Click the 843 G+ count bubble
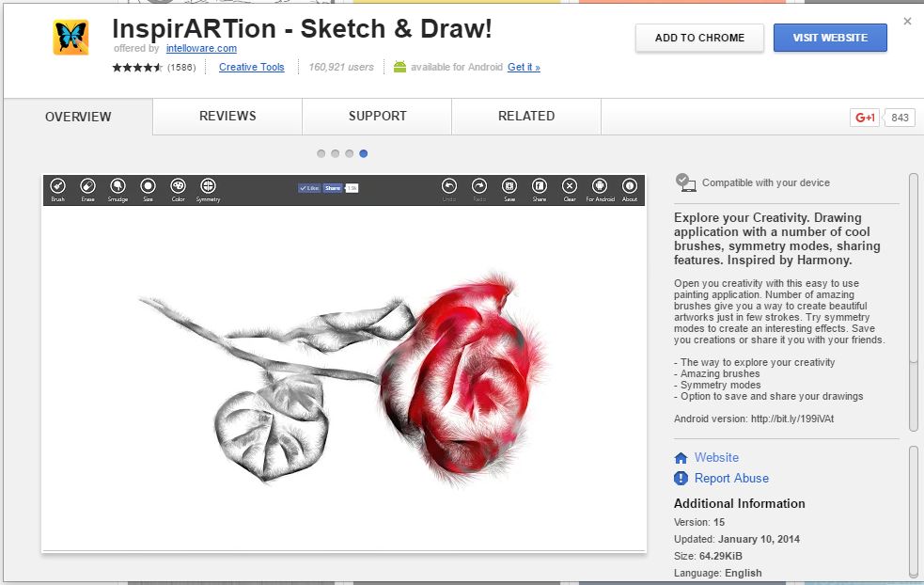The image size is (924, 585). pos(900,118)
